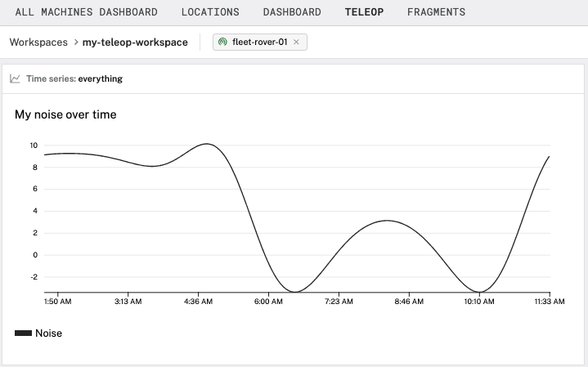The height and width of the screenshot is (367, 588).
Task: Toggle the Noise series via legend label
Action: (48, 333)
